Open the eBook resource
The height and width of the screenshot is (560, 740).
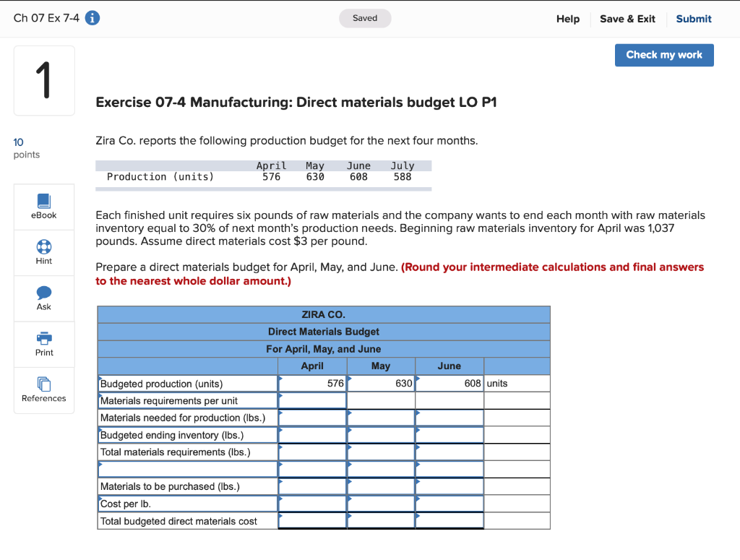click(44, 207)
